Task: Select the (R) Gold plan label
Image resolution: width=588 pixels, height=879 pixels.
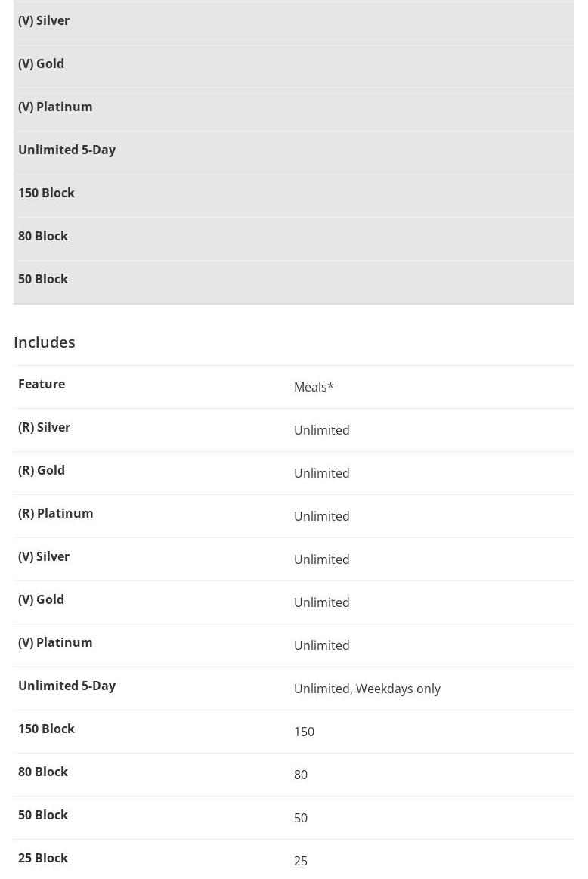Action: point(42,470)
